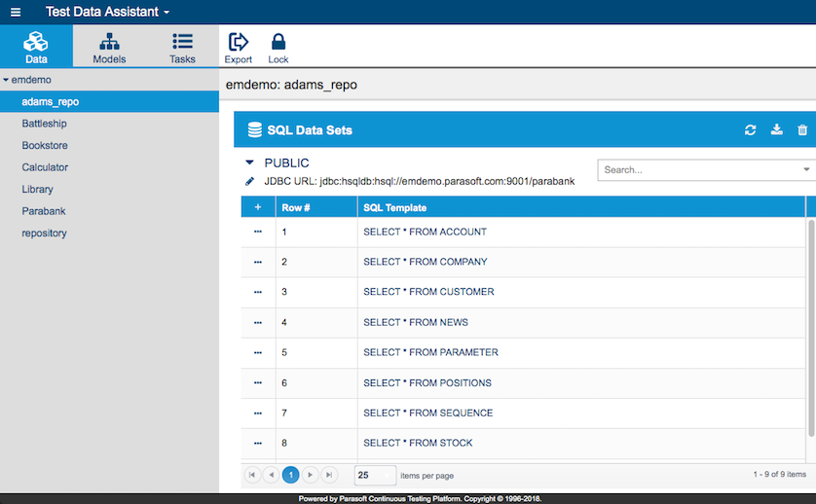The image size is (816, 504).
Task: Go to the next page of results
Action: tap(311, 475)
